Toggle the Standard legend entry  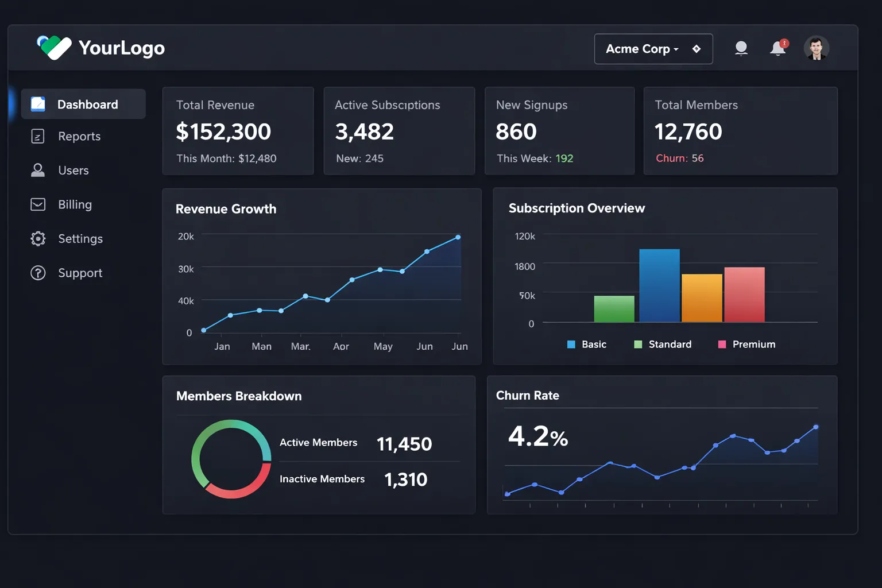[x=663, y=345]
